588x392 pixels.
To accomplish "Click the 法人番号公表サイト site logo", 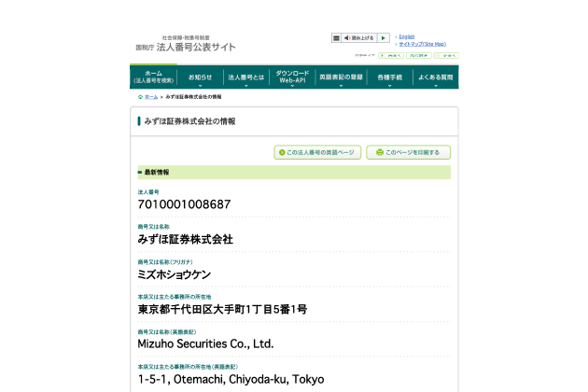I will point(186,44).
